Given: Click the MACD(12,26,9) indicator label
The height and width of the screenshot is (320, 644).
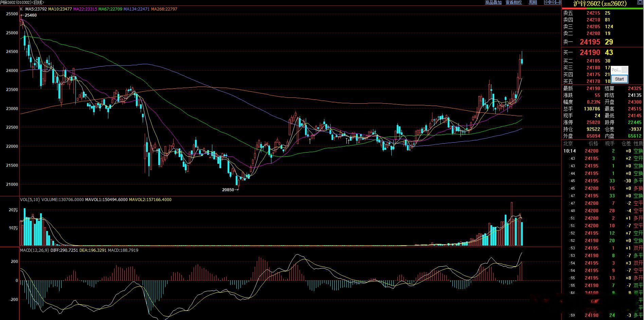Looking at the screenshot, I should tap(34, 250).
